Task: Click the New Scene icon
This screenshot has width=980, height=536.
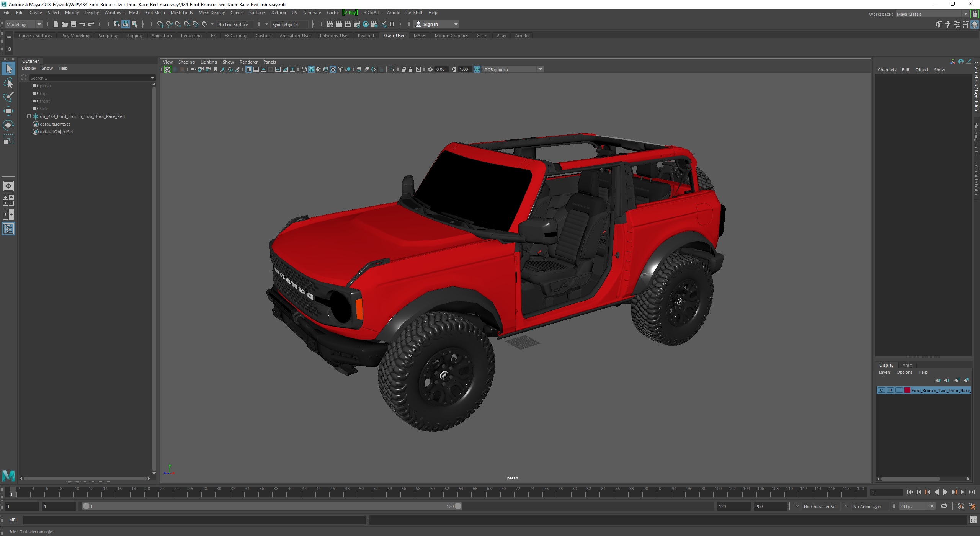Action: tap(56, 24)
